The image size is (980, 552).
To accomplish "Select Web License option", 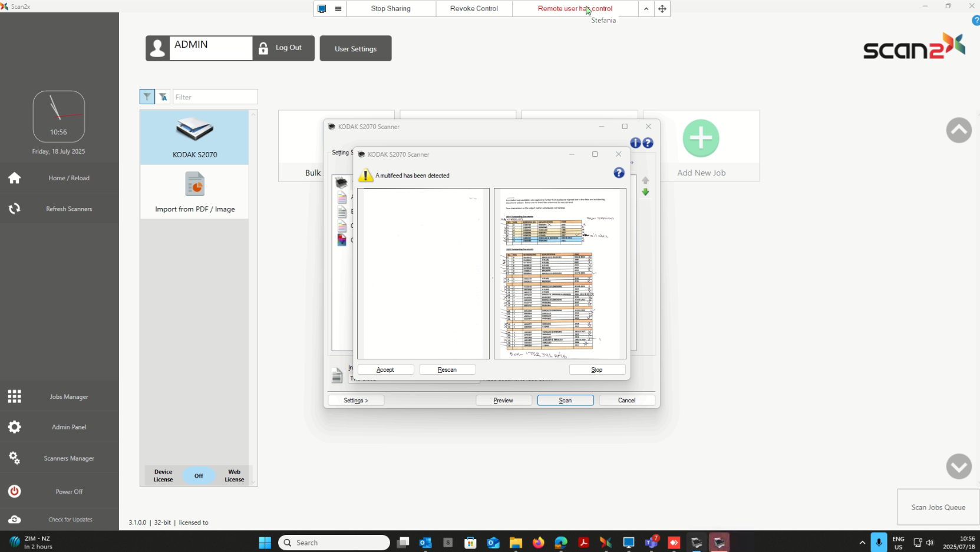I will point(234,475).
